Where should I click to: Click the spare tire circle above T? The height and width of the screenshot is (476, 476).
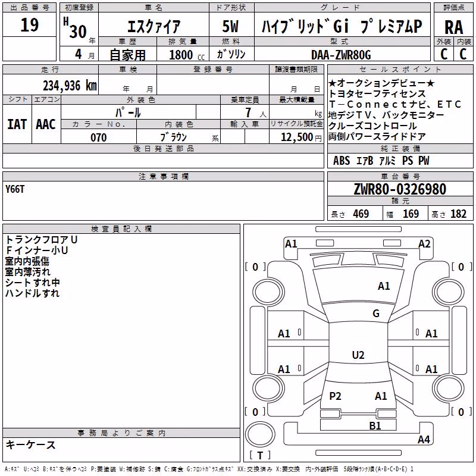coord(260,435)
